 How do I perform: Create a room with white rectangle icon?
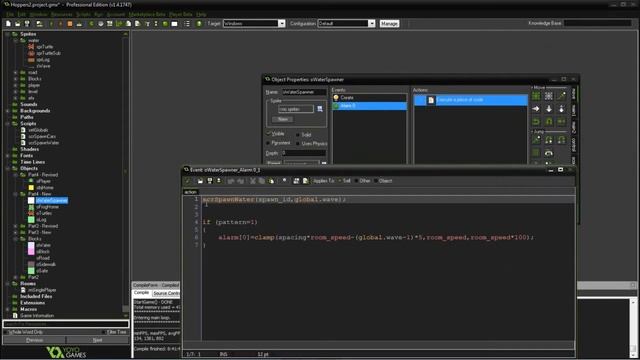click(x=174, y=24)
